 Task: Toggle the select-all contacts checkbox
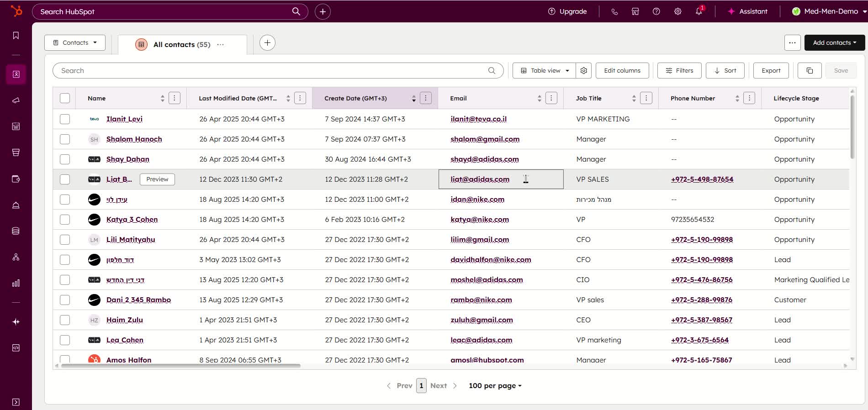[65, 98]
